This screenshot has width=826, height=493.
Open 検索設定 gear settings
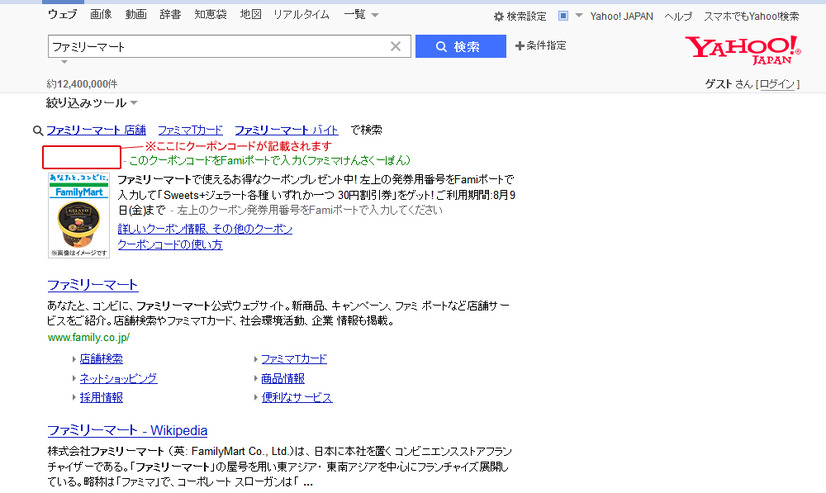520,16
